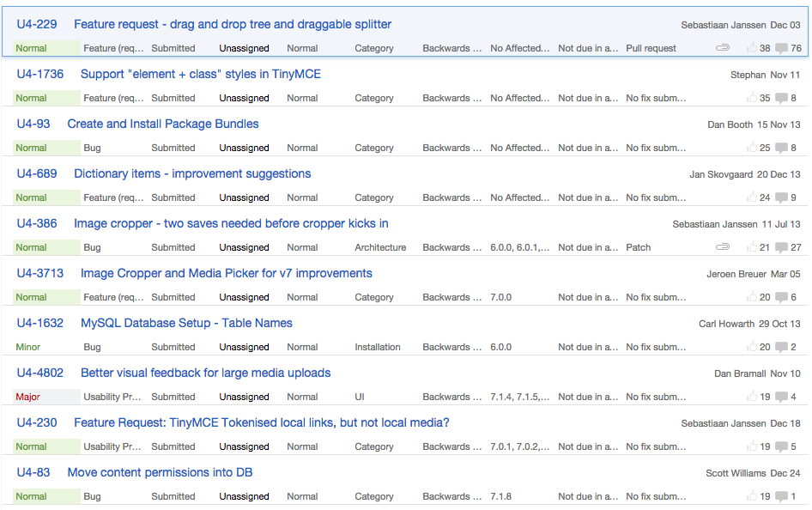Open issue 'Create and Install Package Bundles'
This screenshot has height=510, width=812.
pyautogui.click(x=163, y=124)
